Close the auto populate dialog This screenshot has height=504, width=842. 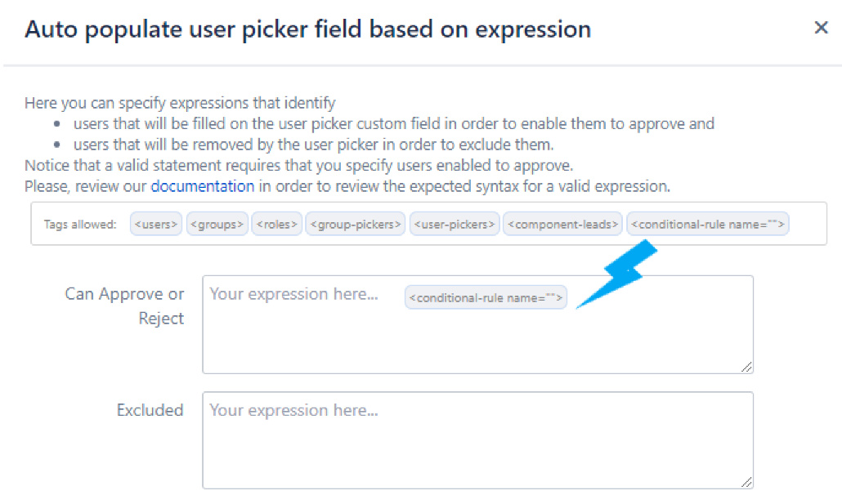[821, 28]
